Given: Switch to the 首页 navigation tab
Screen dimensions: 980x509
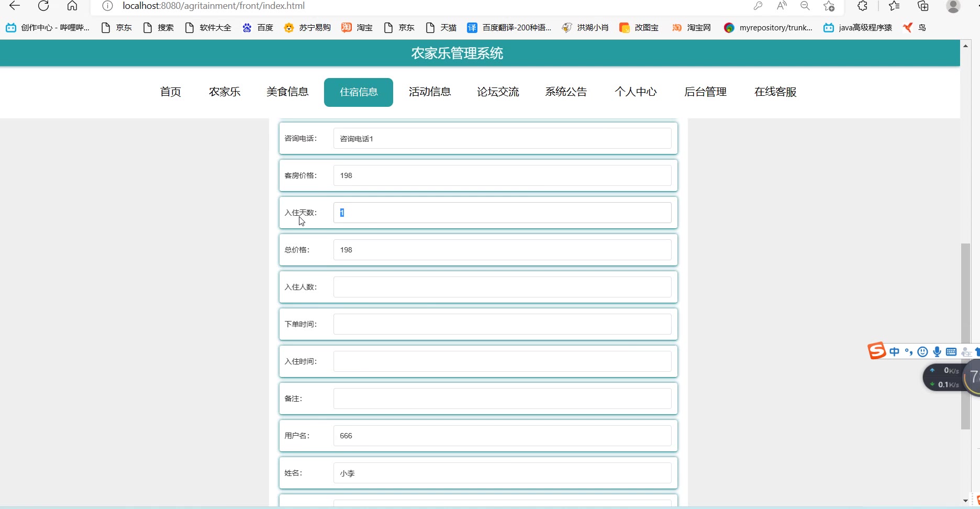Looking at the screenshot, I should (x=171, y=92).
